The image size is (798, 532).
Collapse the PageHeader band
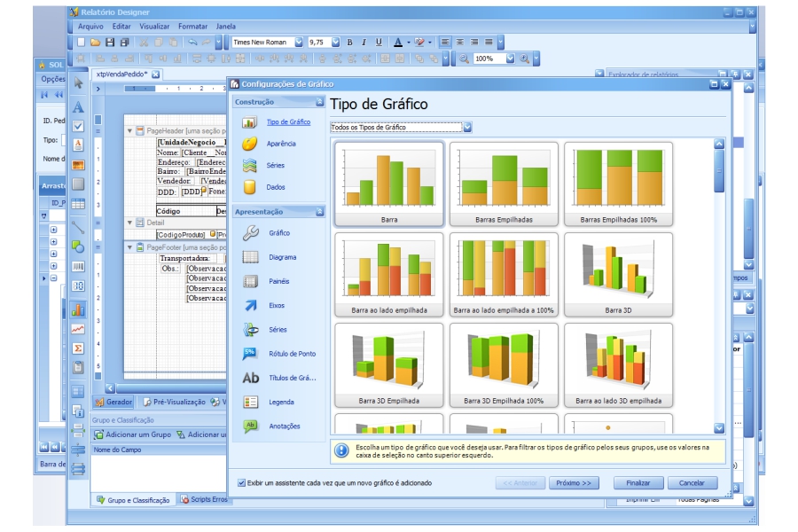pos(129,130)
